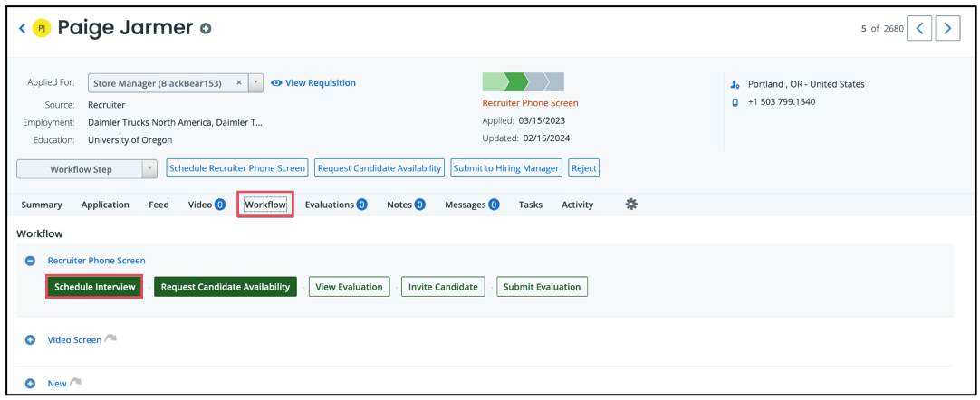Click the back arrow beside Paige Jarmer
This screenshot has width=980, height=400.
tap(23, 29)
